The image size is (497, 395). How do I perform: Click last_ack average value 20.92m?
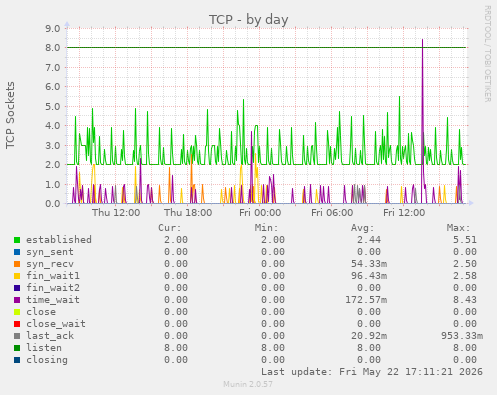coord(369,336)
